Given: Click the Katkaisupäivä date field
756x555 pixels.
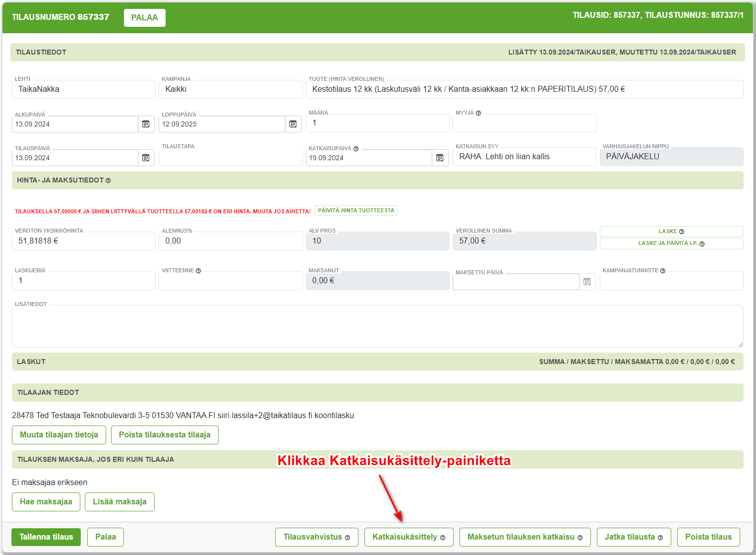Looking at the screenshot, I should (x=369, y=158).
